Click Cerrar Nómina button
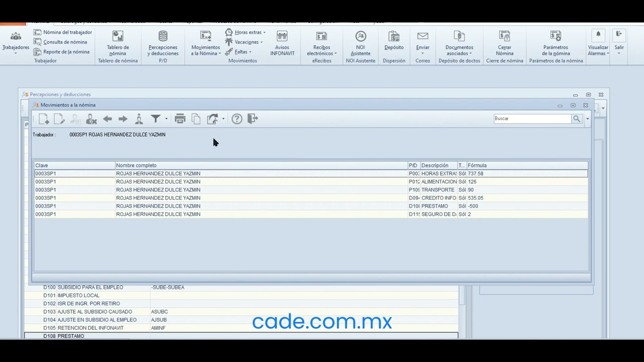The width and height of the screenshot is (644, 362). point(505,43)
